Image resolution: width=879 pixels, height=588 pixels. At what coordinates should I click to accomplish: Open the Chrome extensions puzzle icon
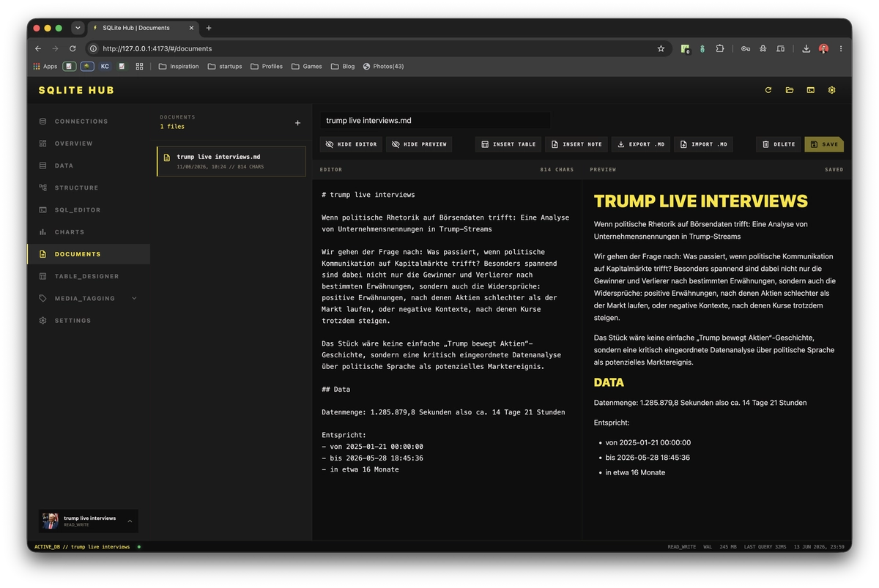pyautogui.click(x=720, y=48)
